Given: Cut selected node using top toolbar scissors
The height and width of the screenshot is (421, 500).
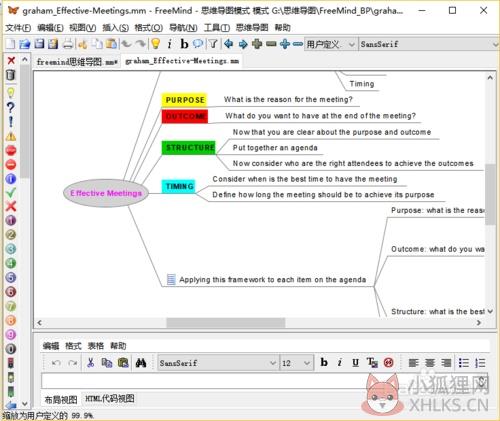Looking at the screenshot, I should [x=83, y=44].
